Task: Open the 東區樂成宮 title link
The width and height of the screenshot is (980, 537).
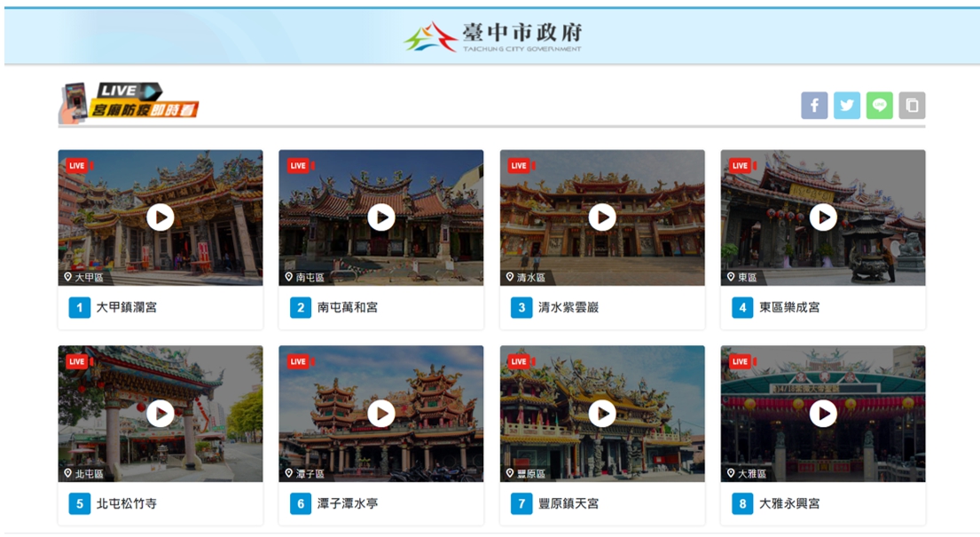Action: click(x=789, y=308)
